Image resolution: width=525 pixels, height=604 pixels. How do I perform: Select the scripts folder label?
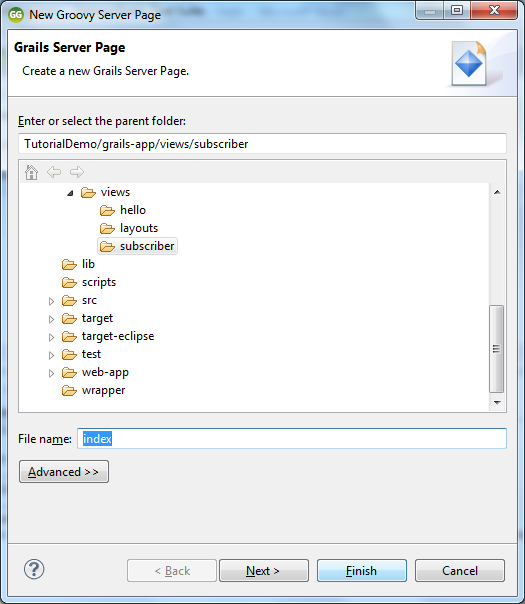pyautogui.click(x=99, y=282)
